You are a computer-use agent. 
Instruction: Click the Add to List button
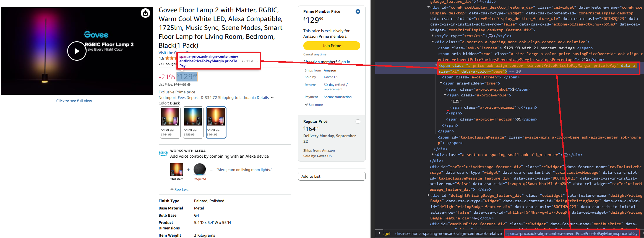tap(332, 176)
